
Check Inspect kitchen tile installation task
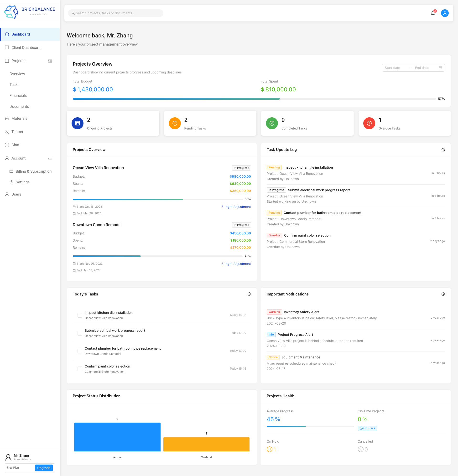coord(80,315)
